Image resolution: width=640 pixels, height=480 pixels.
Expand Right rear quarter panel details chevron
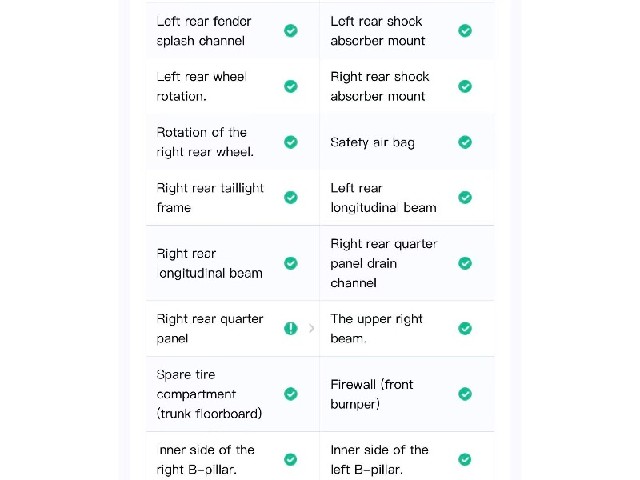point(311,329)
